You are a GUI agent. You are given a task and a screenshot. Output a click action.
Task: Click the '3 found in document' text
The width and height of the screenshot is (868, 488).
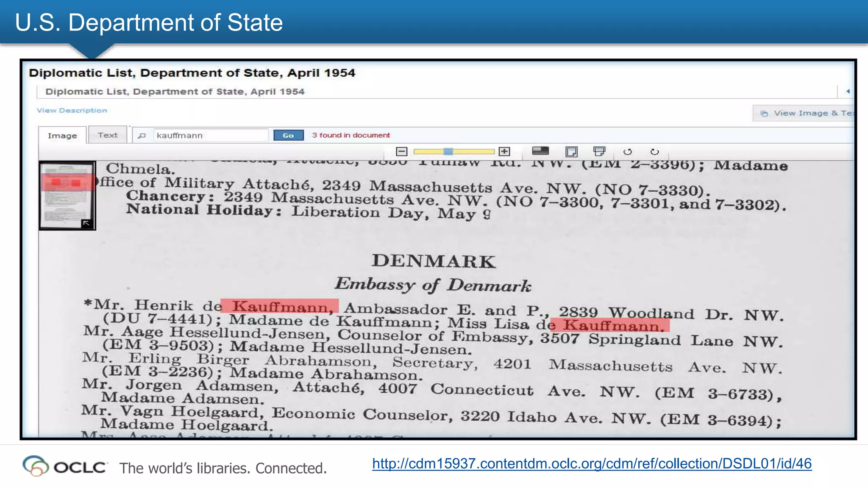click(x=351, y=135)
